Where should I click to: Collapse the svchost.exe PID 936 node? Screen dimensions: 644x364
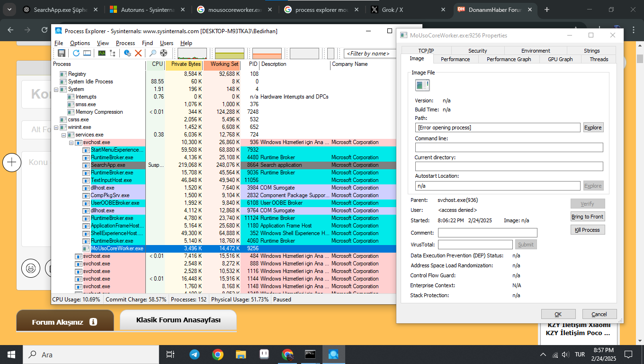coord(72,142)
